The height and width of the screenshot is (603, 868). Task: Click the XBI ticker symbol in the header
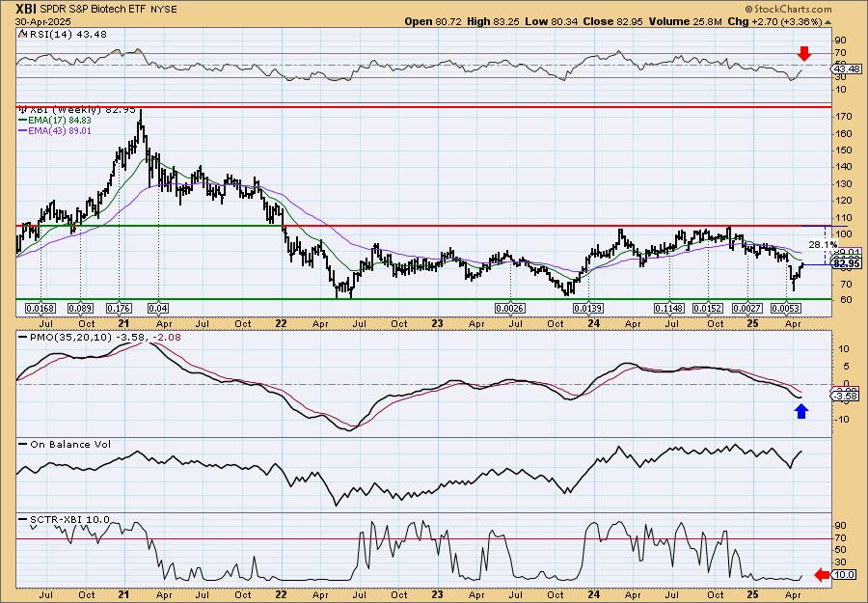click(26, 9)
